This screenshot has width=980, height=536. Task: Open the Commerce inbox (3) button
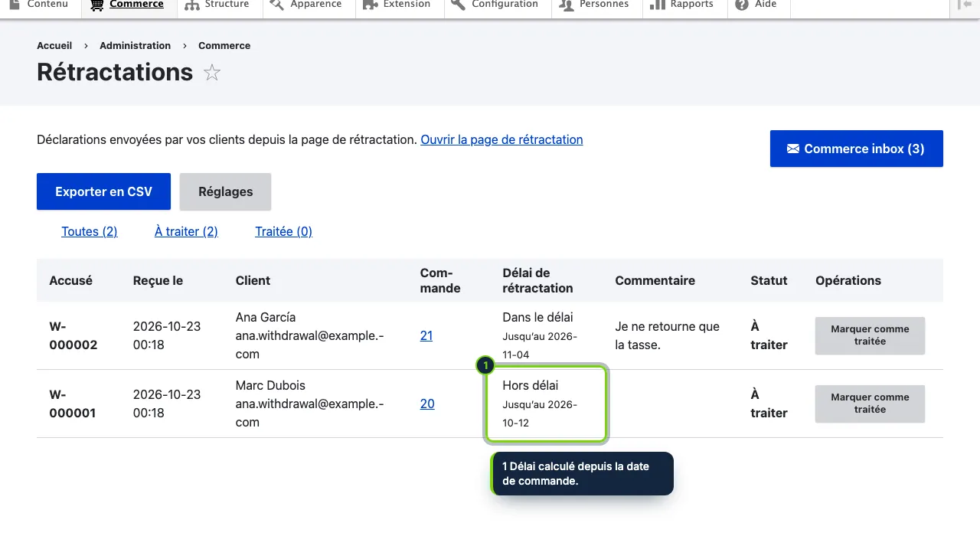[857, 149]
